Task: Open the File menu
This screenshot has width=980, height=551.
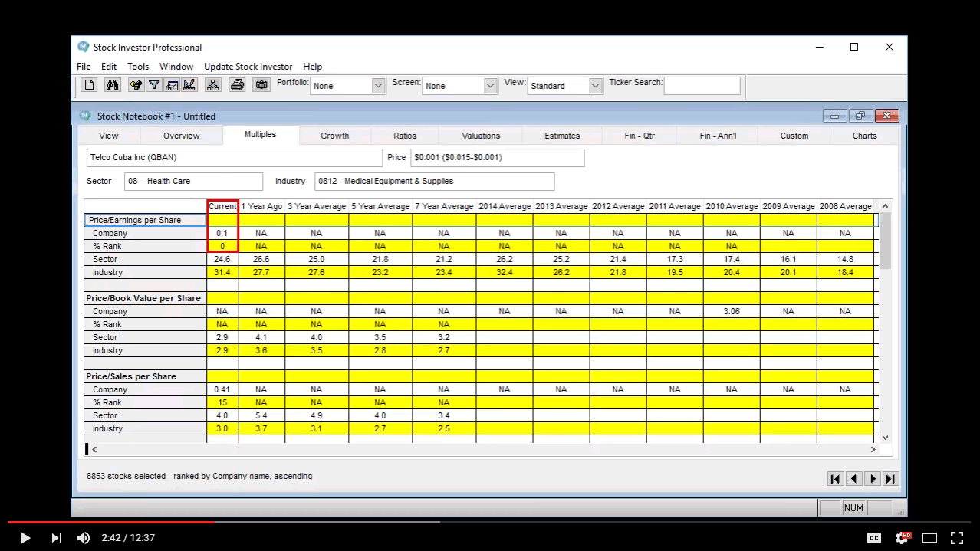Action: click(x=84, y=67)
